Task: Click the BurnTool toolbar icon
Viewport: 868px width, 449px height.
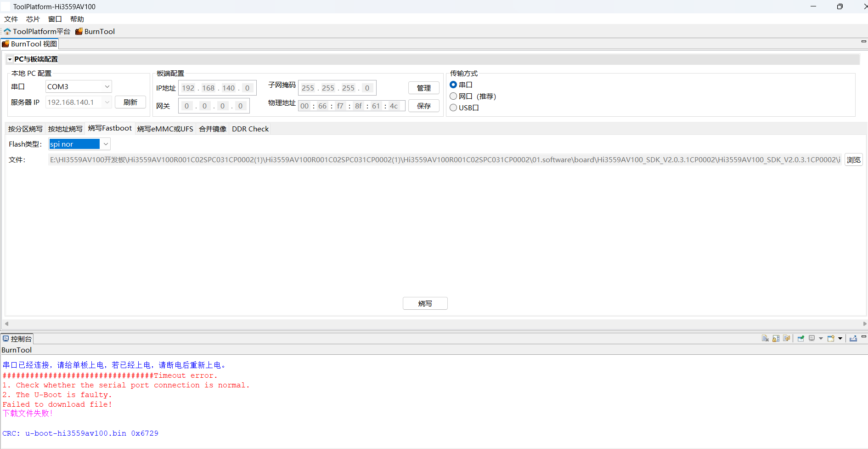Action: [79, 31]
